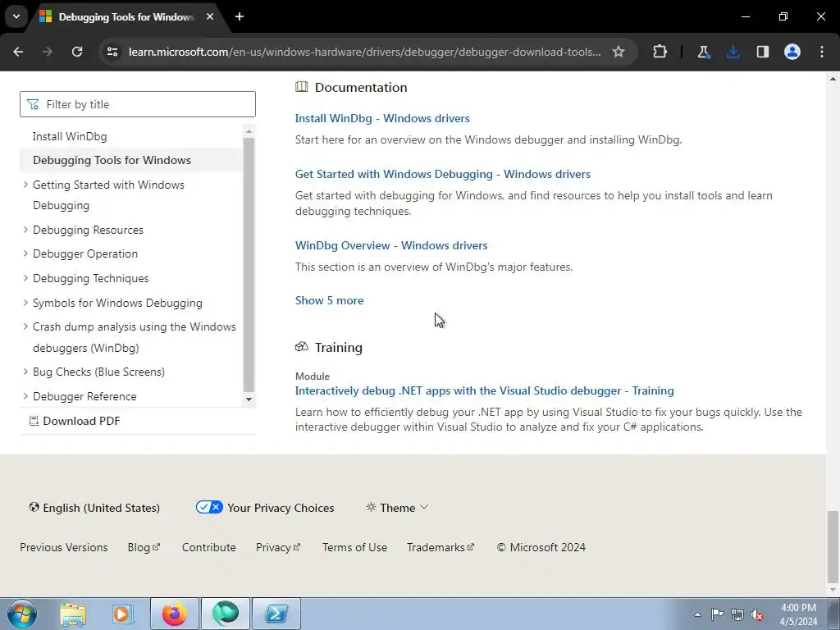Open Interactively debug .NET apps training link

[484, 390]
